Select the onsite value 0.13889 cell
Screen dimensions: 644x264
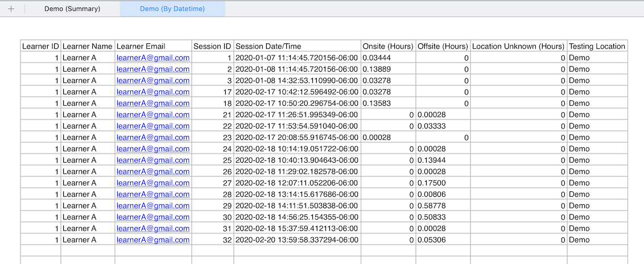click(x=388, y=69)
